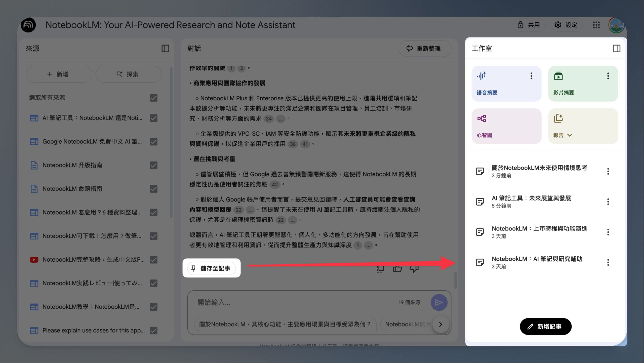The height and width of the screenshot is (363, 644).
Task: Click the thumbs up feedback icon
Action: pos(397,269)
